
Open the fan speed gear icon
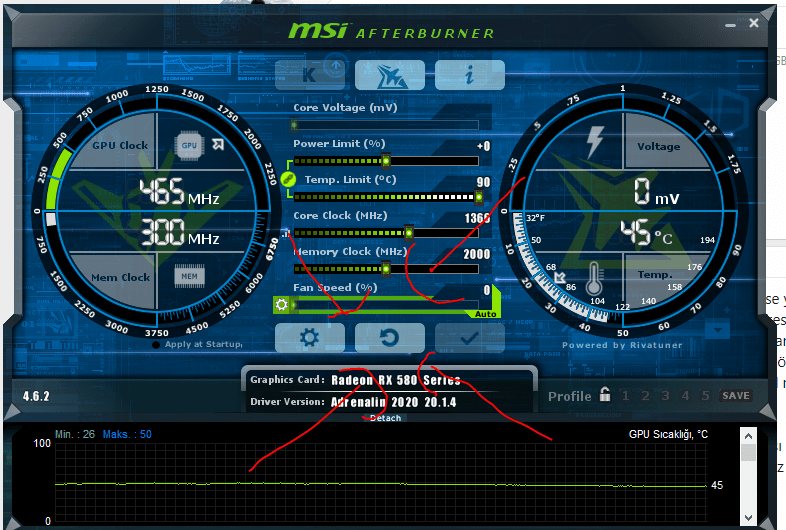point(282,304)
